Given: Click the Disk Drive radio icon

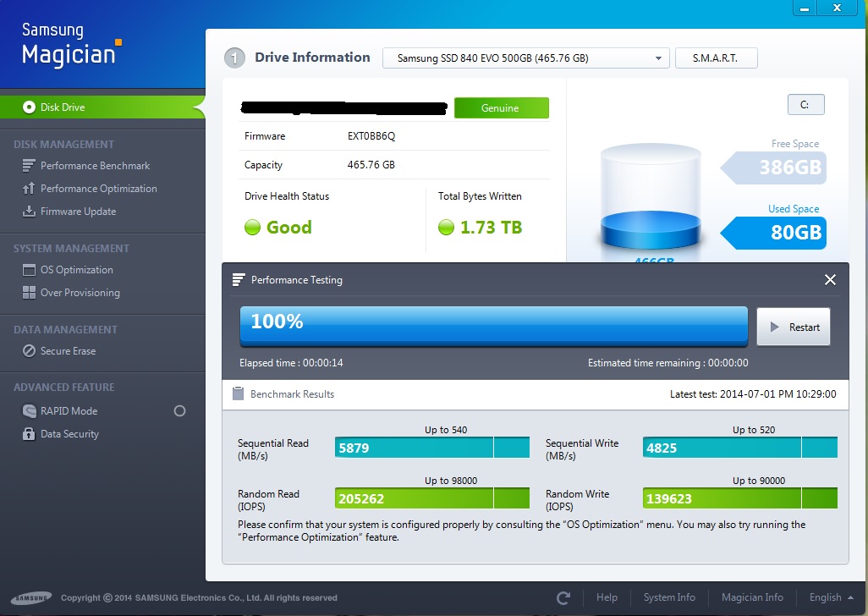Looking at the screenshot, I should (x=29, y=107).
